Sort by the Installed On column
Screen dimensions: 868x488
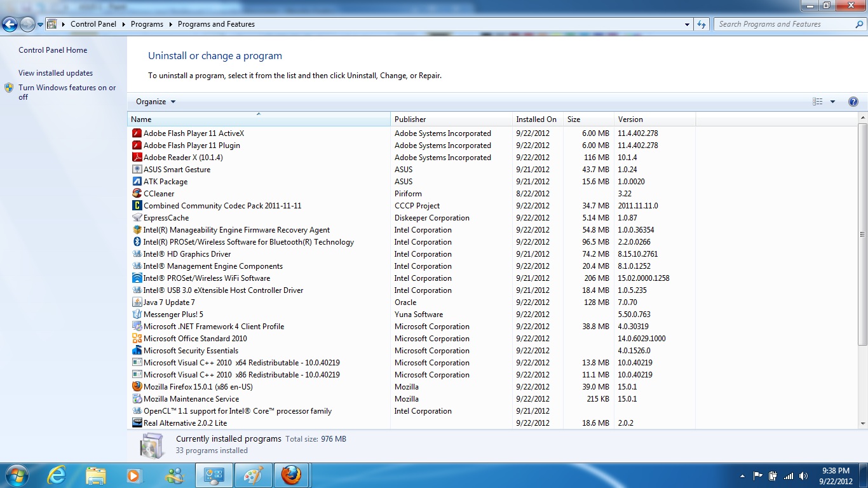click(x=538, y=119)
